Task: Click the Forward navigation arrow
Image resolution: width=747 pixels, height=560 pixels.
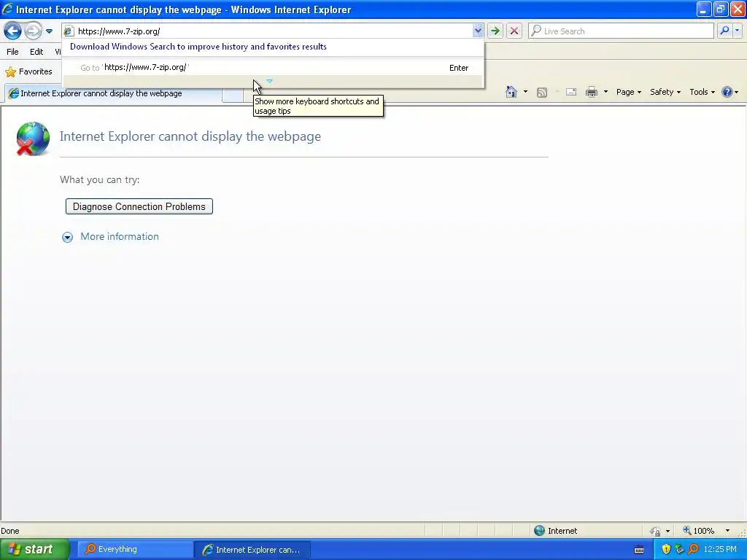Action: tap(33, 31)
